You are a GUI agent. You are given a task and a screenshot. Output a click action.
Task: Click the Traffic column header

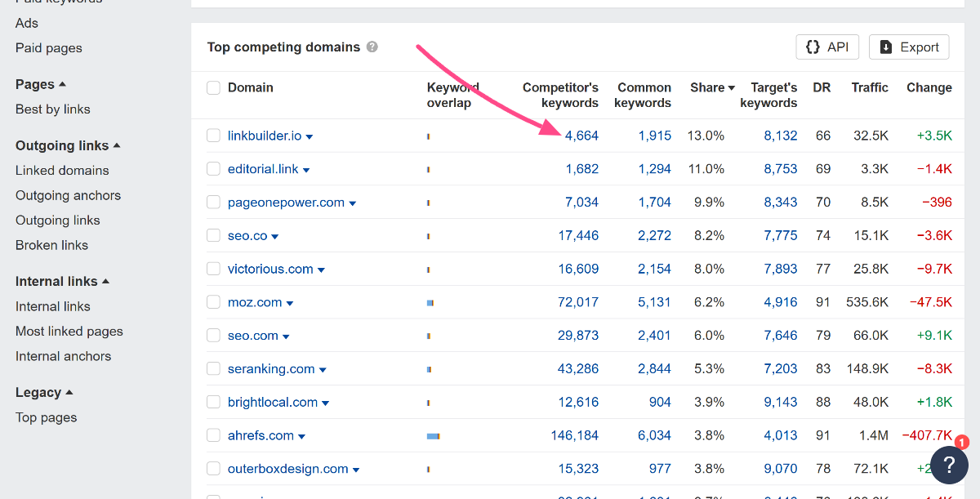(x=870, y=87)
